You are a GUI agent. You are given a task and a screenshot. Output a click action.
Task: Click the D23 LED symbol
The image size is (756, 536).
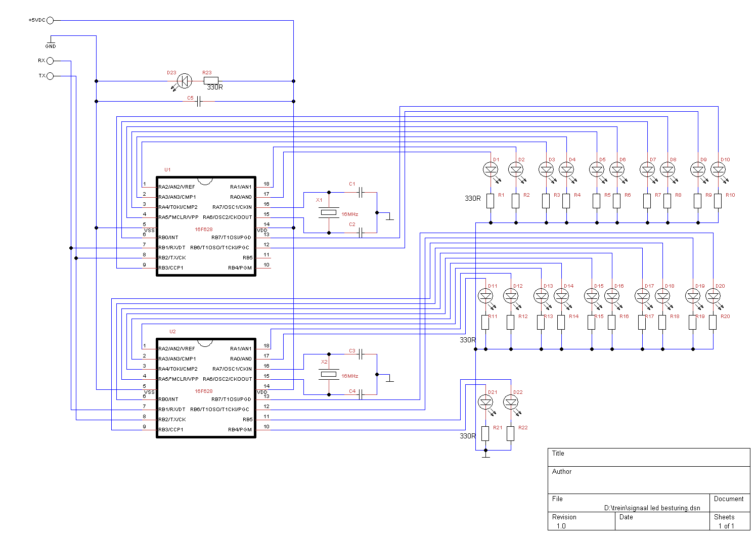[x=185, y=81]
